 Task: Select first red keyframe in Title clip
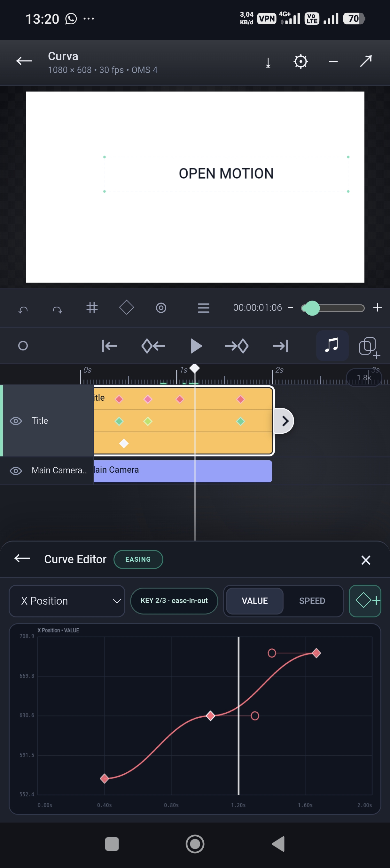click(119, 399)
